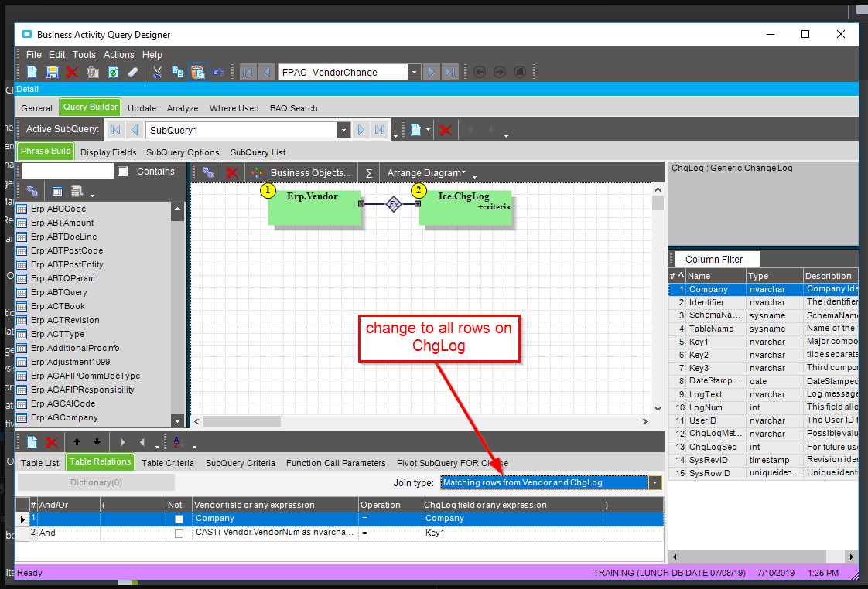Click the Ice.ChgLog table box
This screenshot has height=589, width=868.
tap(465, 207)
